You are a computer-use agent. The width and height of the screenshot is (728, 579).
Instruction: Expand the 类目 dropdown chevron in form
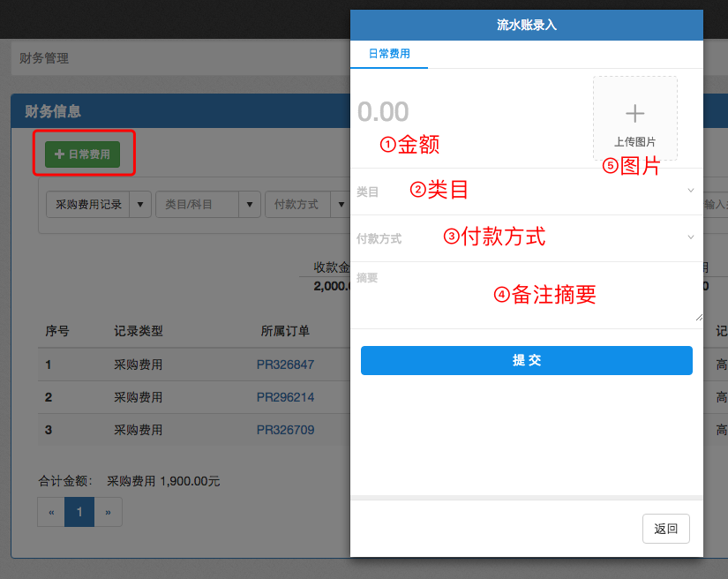[690, 190]
